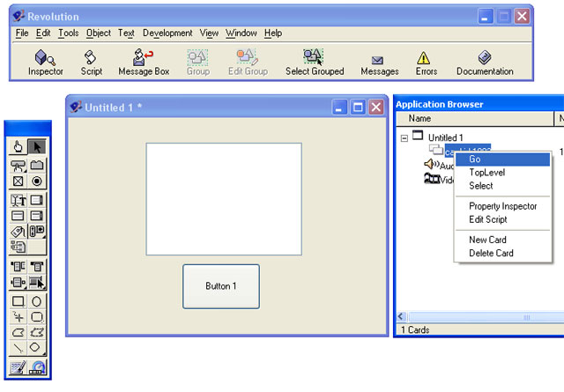Click inside the white text field
This screenshot has width=564, height=392.
(x=224, y=199)
